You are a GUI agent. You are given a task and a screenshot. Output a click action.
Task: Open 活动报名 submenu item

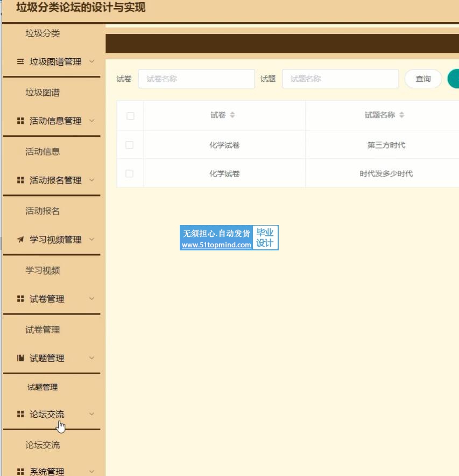[x=43, y=211]
